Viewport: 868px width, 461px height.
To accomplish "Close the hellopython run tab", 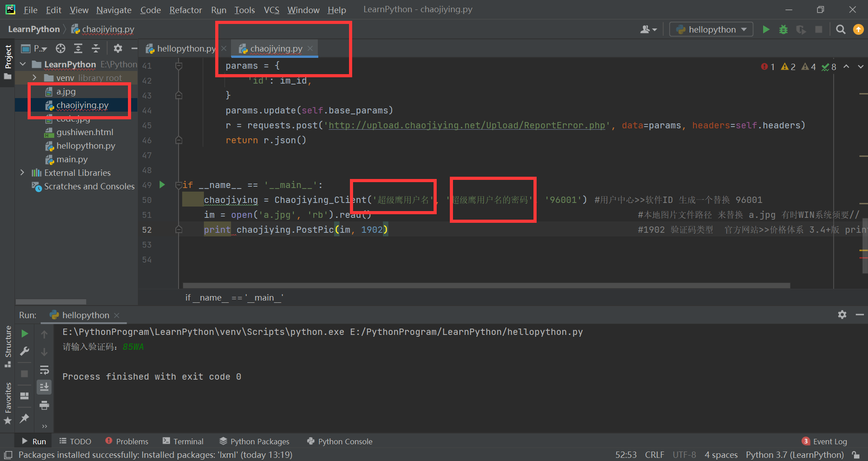I will pyautogui.click(x=117, y=315).
